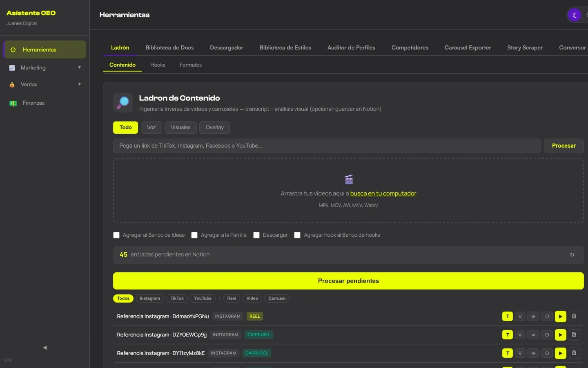Image resolution: width=588 pixels, height=368 pixels.
Task: Play the DdmaoYxPGNu reference row
Action: pyautogui.click(x=560, y=316)
